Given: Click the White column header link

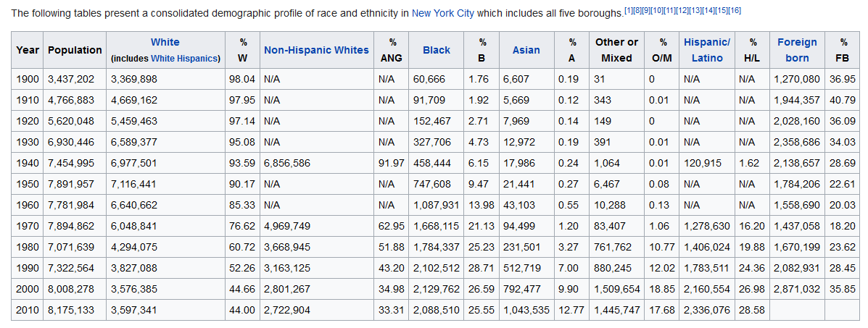Looking at the screenshot, I should pyautogui.click(x=165, y=42).
